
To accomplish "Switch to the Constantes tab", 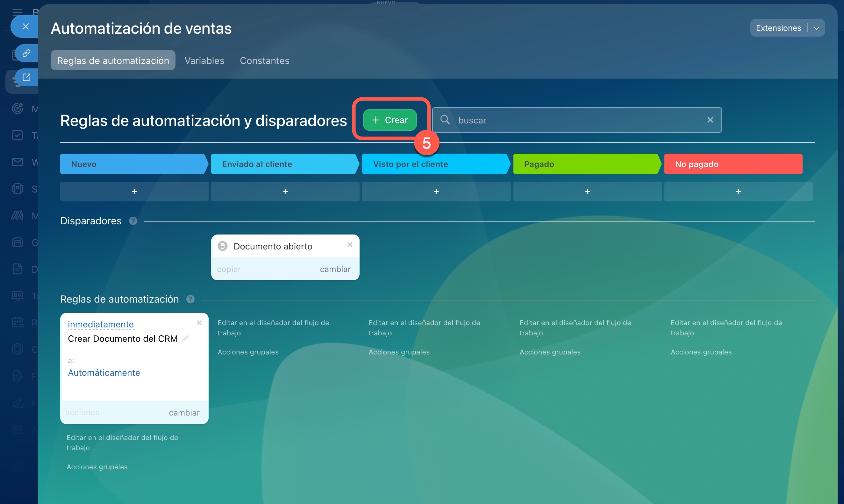I will click(264, 60).
